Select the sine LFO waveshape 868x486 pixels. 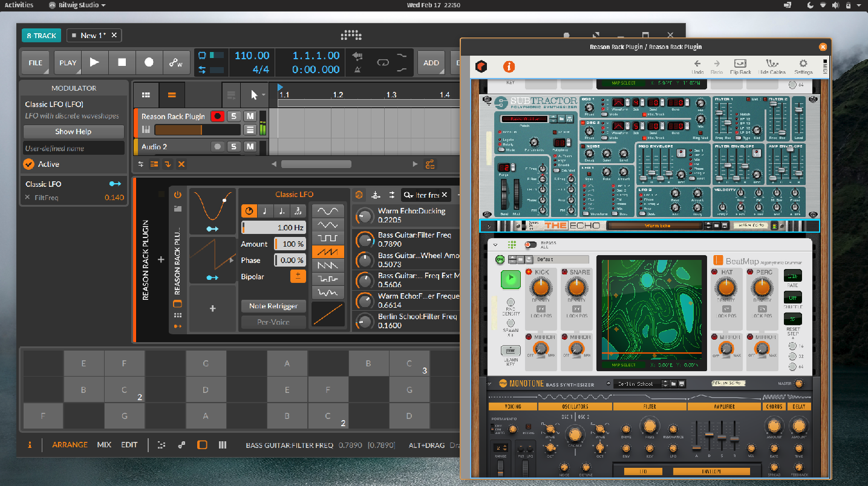coord(328,211)
